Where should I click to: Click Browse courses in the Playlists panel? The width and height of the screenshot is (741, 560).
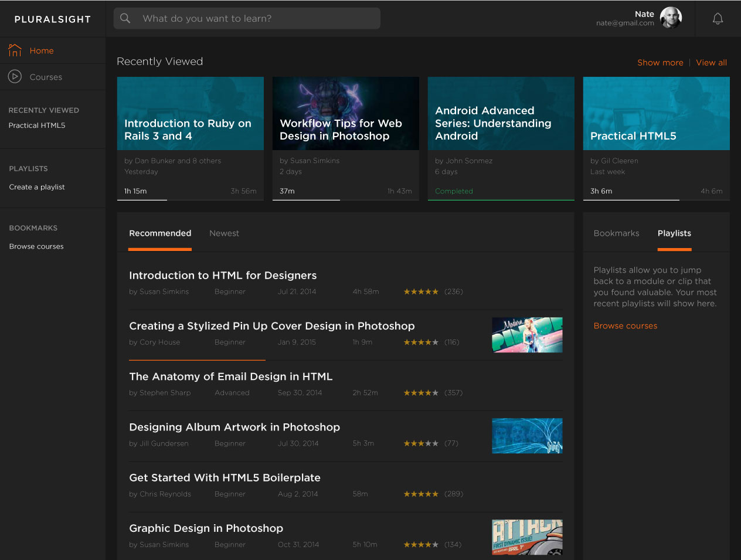626,326
